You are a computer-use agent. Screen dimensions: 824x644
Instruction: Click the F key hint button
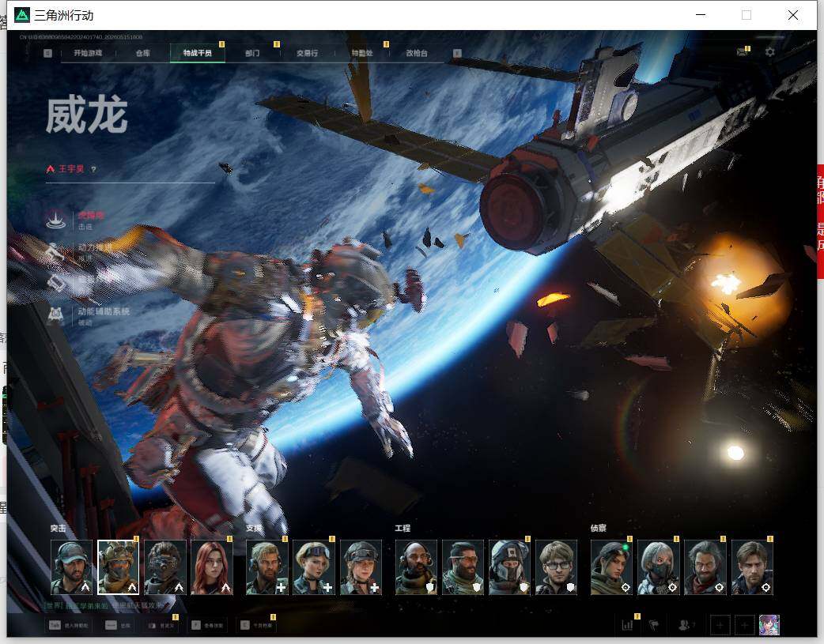pos(207,625)
